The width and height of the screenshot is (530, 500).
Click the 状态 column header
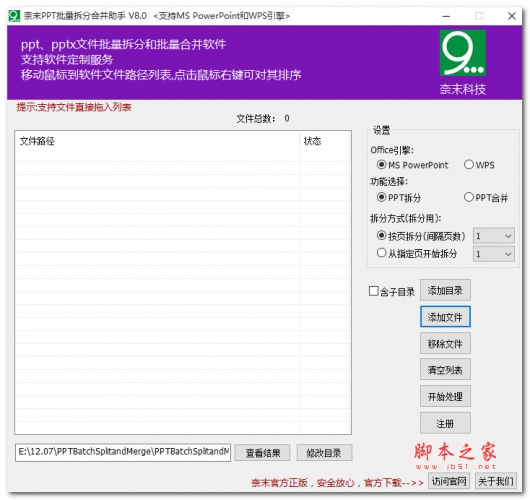tap(324, 141)
